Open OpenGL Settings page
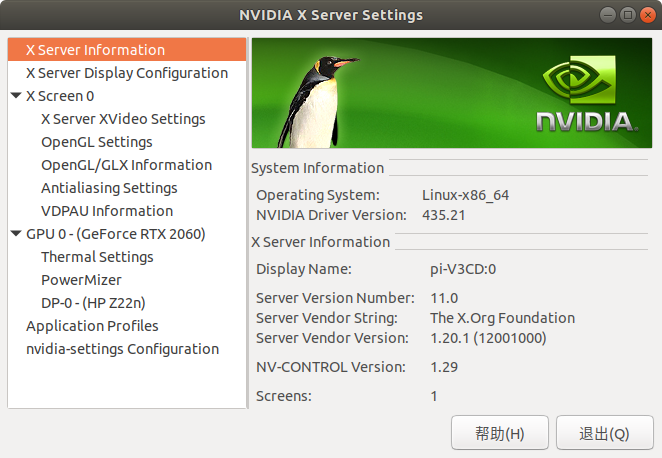The height and width of the screenshot is (458, 662). pyautogui.click(x=97, y=142)
